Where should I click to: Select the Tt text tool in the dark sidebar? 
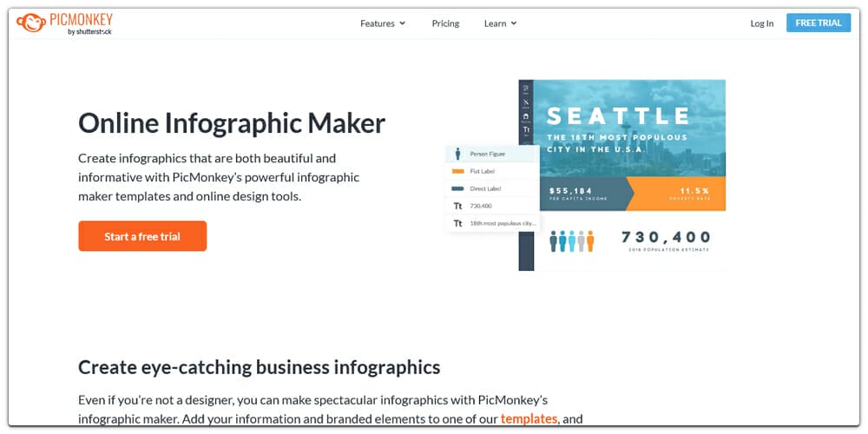tap(525, 128)
